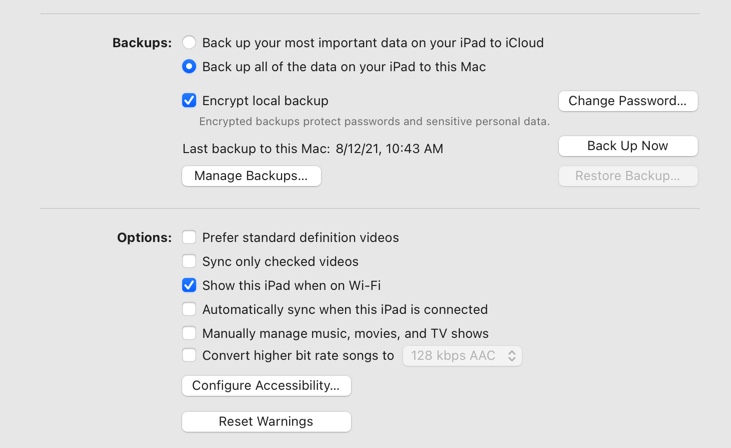This screenshot has height=448, width=731.
Task: Check Manually manage music, movies, and TV shows
Action: (189, 334)
